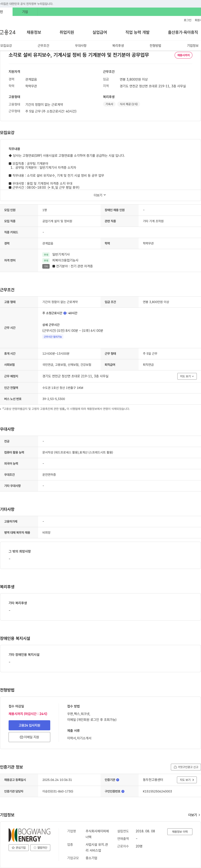Click the 기숙사 benefit tag
Image resolution: width=201 pixels, height=868 pixels.
pyautogui.click(x=109, y=104)
